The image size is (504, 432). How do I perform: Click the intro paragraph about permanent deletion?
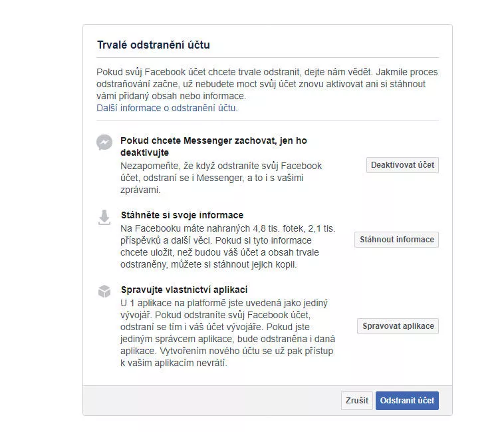click(267, 84)
